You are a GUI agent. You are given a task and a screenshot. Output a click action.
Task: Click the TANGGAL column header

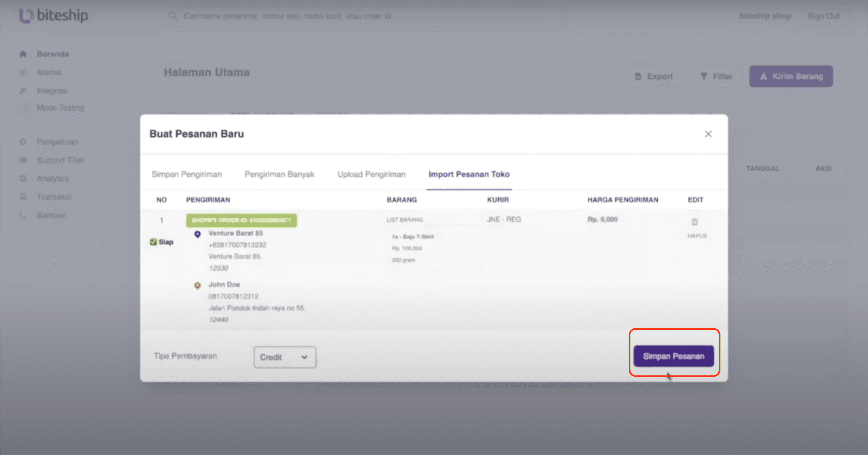(x=763, y=168)
